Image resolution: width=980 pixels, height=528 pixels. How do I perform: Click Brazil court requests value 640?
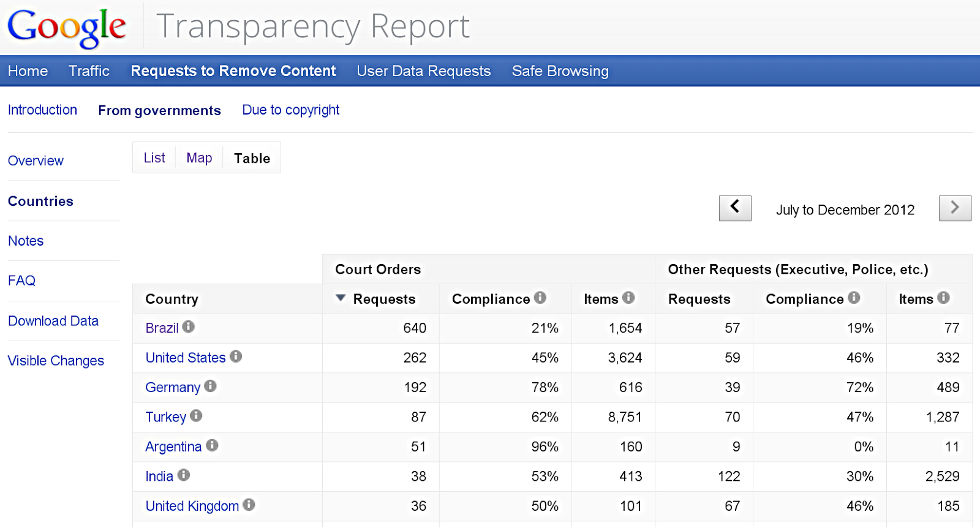tap(415, 328)
